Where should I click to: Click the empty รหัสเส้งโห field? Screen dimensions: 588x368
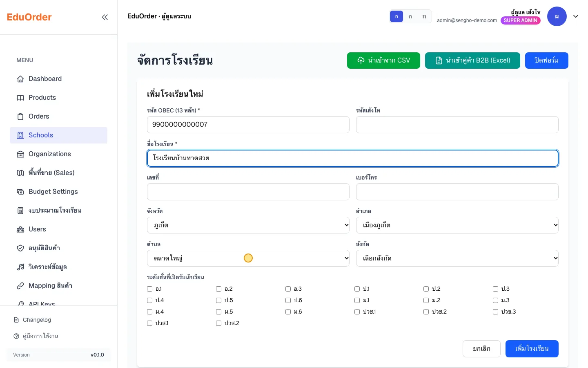(x=457, y=125)
